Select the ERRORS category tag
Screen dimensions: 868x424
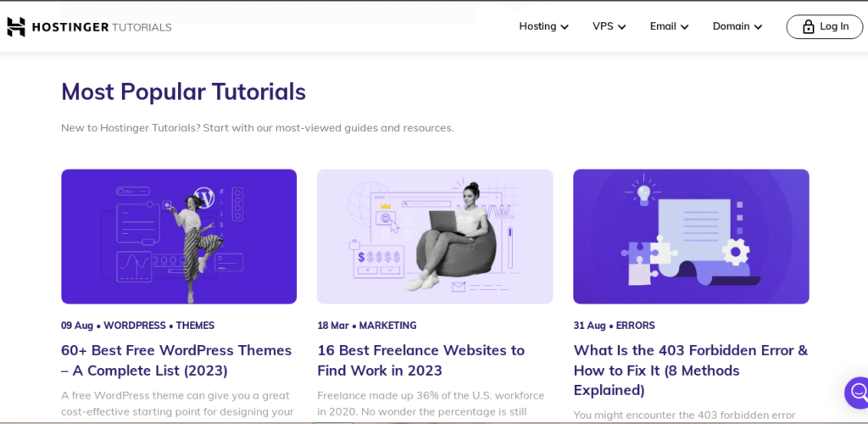635,326
